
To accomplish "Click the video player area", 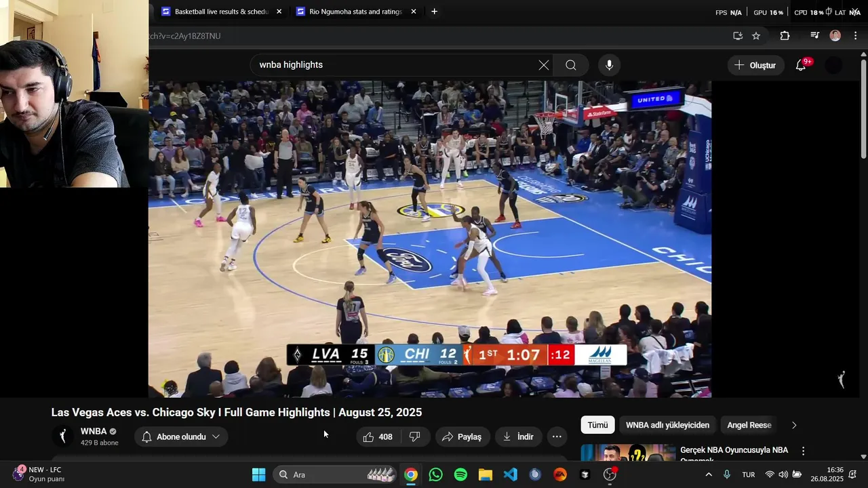I will pos(430,239).
